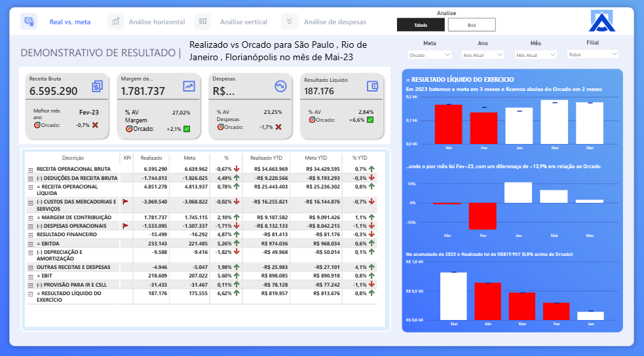This screenshot has width=644, height=356.
Task: Click the green up arrow beside 5,26%
Action: (237, 243)
